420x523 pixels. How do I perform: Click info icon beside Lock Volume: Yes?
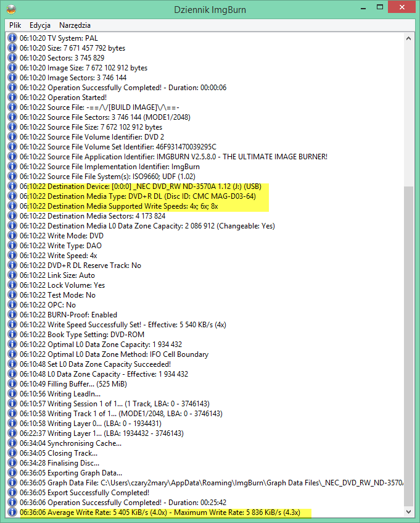pos(12,285)
